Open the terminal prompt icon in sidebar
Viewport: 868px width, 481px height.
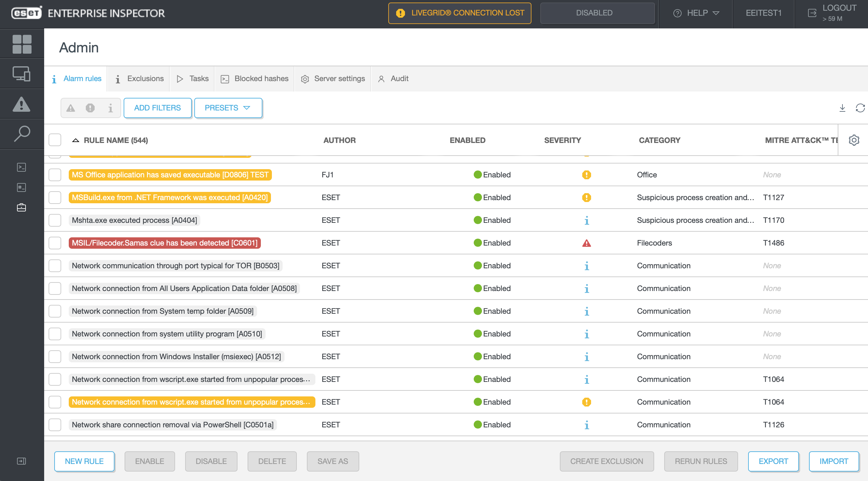21,167
